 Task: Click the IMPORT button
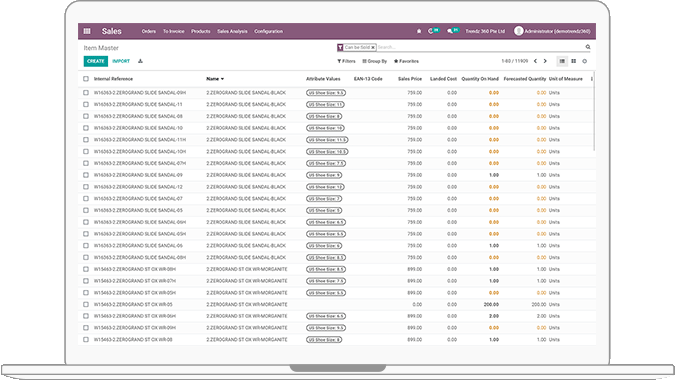coord(121,61)
